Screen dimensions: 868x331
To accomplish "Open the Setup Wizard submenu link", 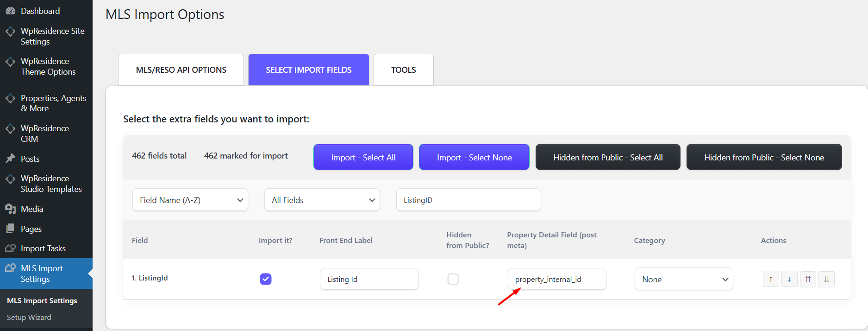I will pos(29,317).
